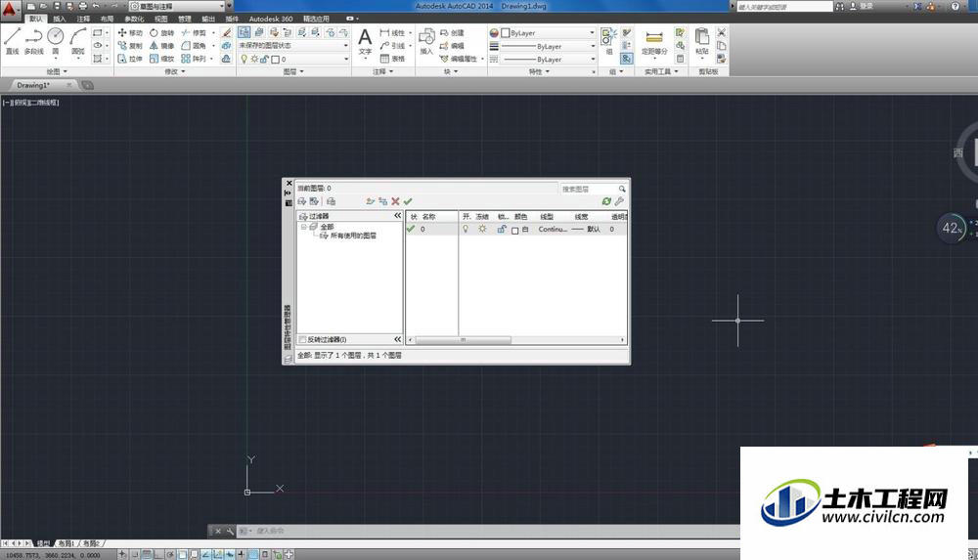Open the 未保存的图层状态 dropdown

tap(293, 46)
